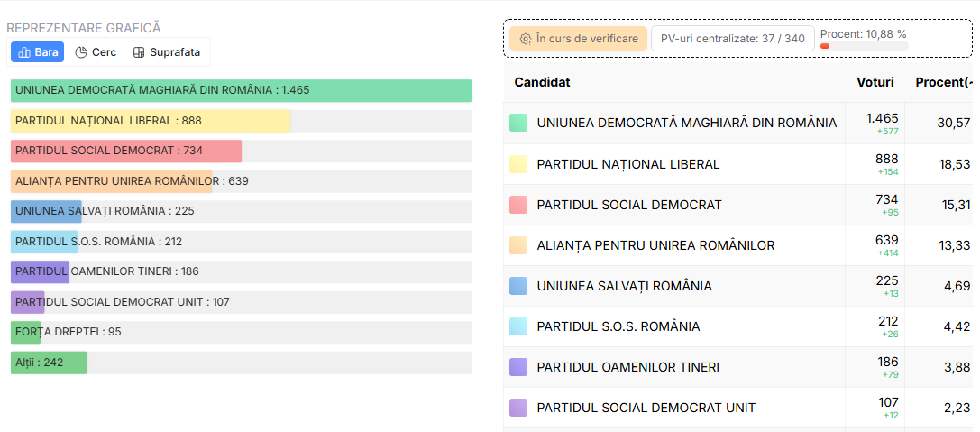Click the yellow Partidul Național Liberal swatch

click(518, 164)
